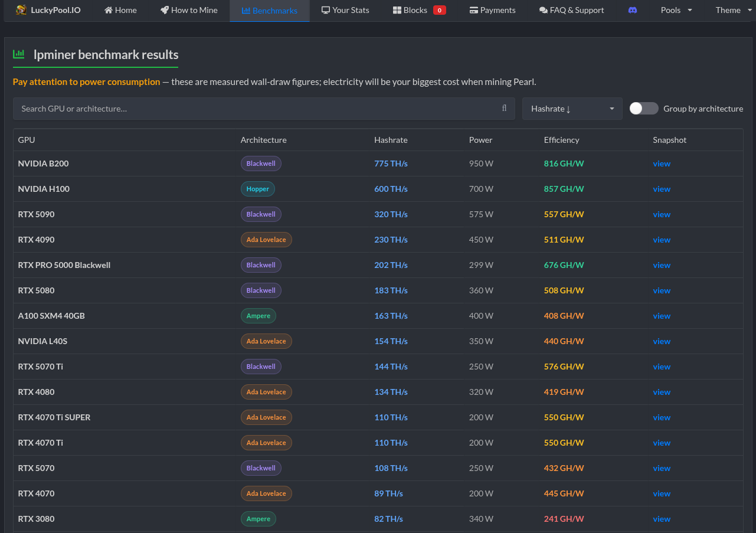View the RTX 5090 snapshot
Image resolution: width=756 pixels, height=533 pixels.
(x=662, y=214)
